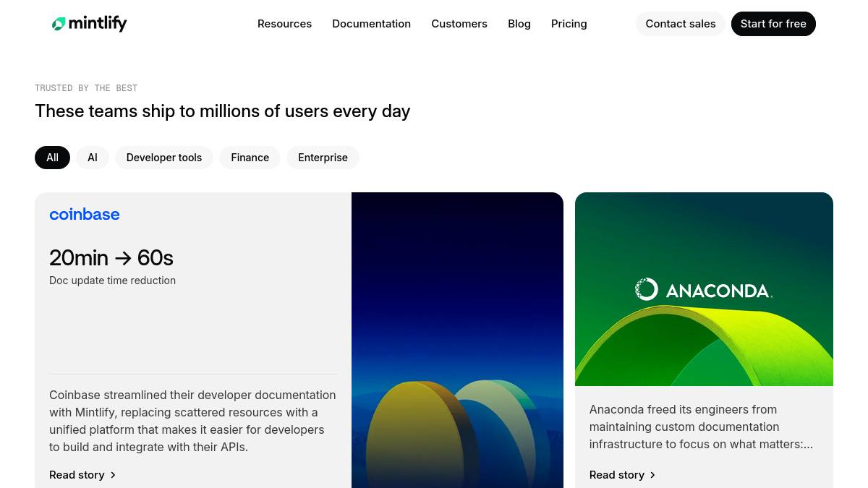Image resolution: width=868 pixels, height=488 pixels.
Task: Go to the Customers page
Action: pyautogui.click(x=459, y=24)
